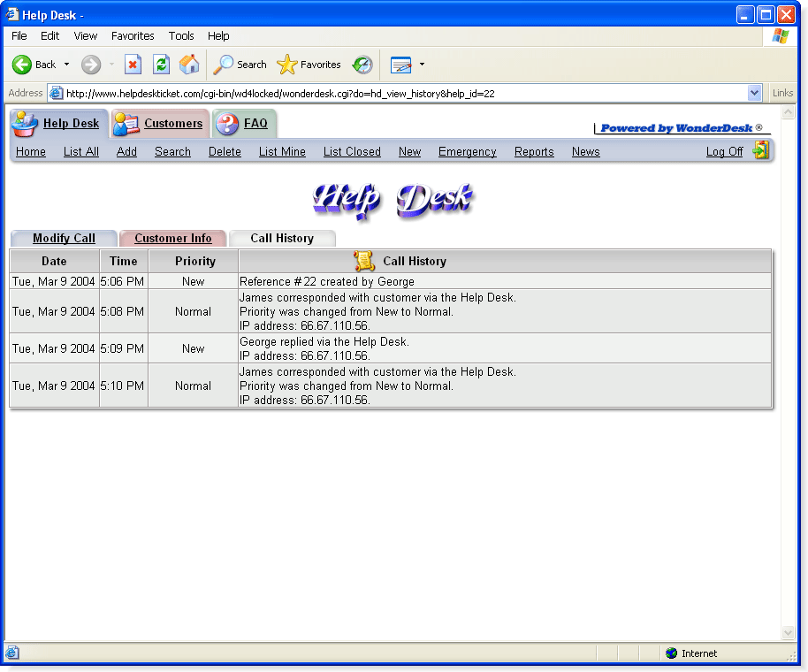Open the Forward button dropdown arrow

111,65
